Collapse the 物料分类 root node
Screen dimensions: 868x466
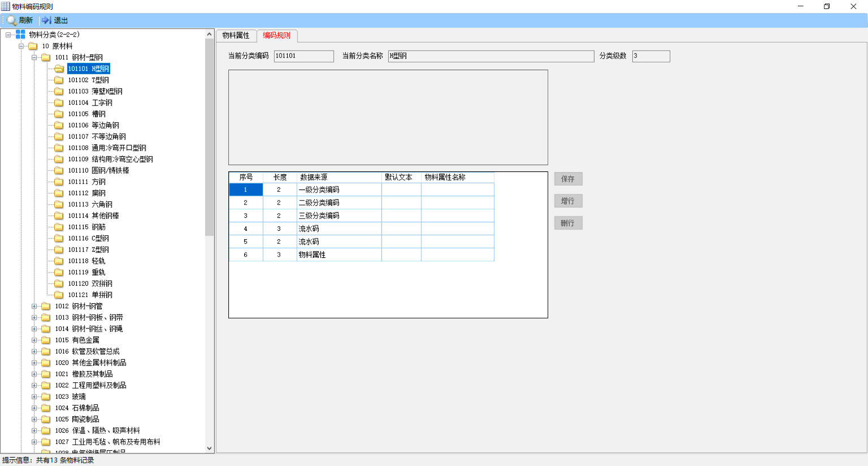point(8,34)
